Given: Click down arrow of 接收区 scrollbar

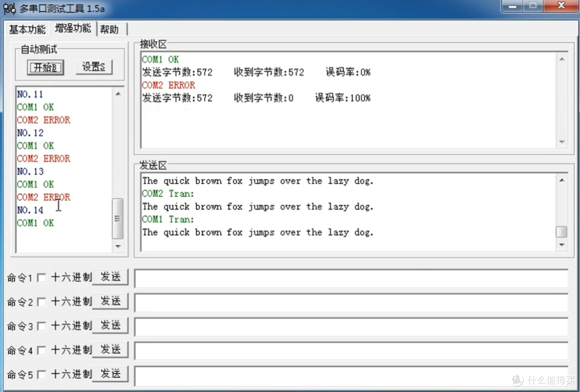Looking at the screenshot, I should pos(562,142).
